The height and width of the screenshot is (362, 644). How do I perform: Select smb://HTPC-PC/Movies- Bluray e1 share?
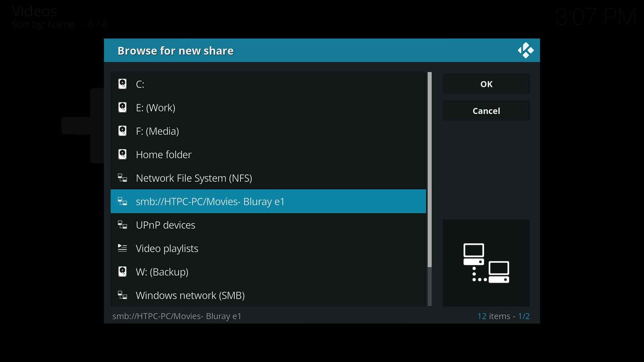210,201
